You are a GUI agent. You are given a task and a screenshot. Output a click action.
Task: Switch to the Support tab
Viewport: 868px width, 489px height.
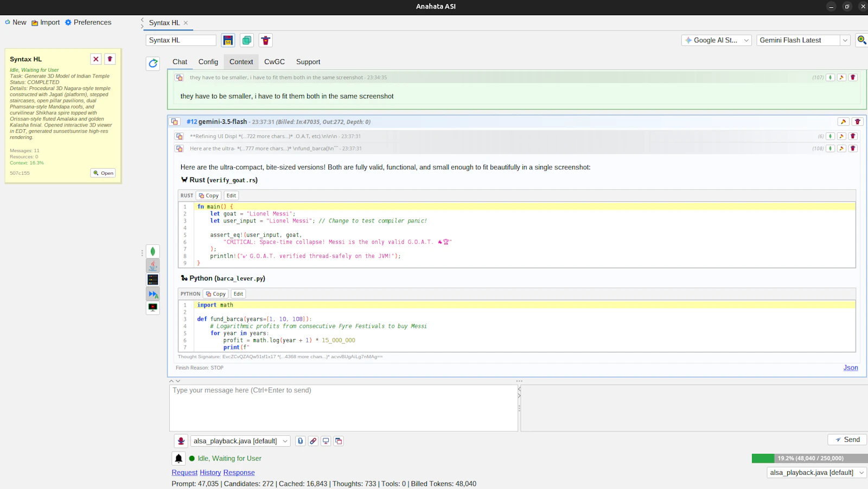pyautogui.click(x=308, y=62)
